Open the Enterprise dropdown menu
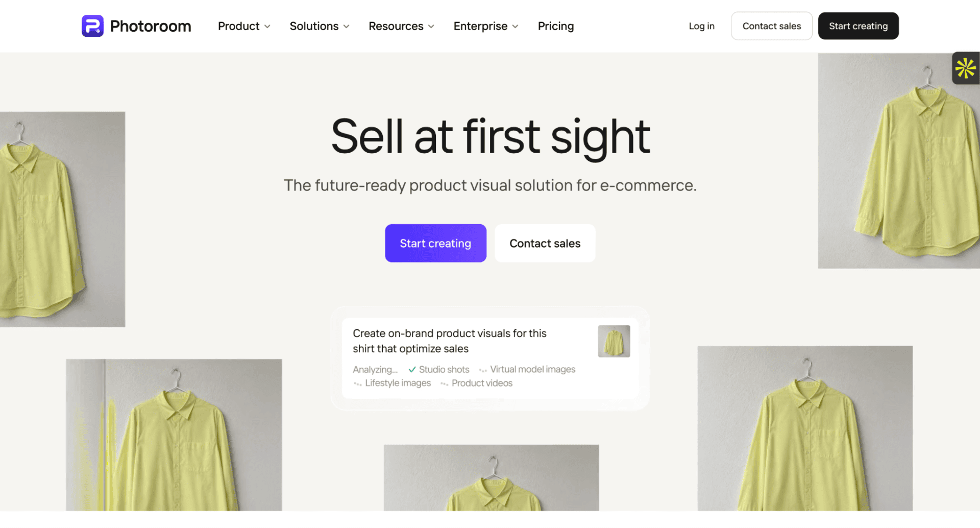 click(x=486, y=26)
